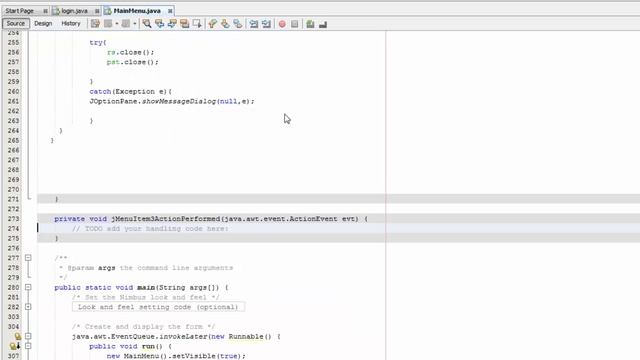Close the login.java tab
This screenshot has height=360, width=640.
97,11
